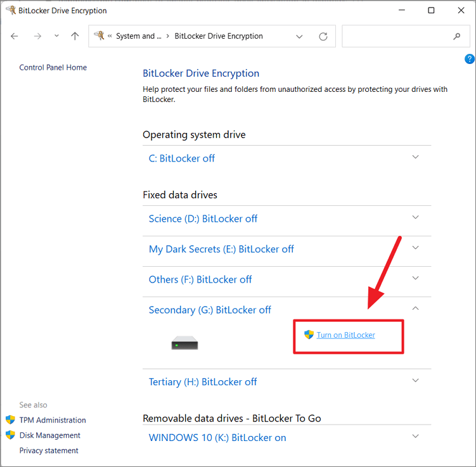Open the recent locations dropdown arrow
The height and width of the screenshot is (467, 476).
[56, 36]
